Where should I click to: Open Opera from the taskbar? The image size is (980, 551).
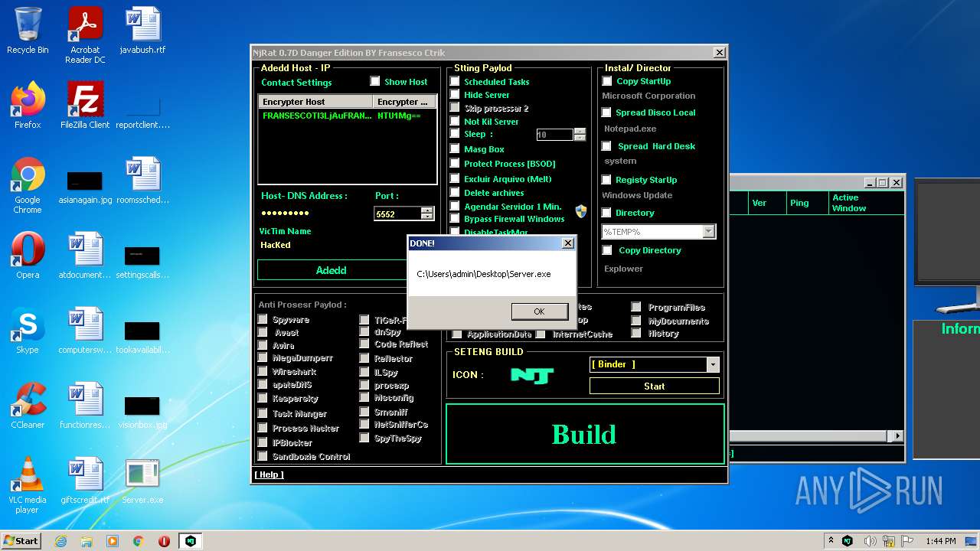tap(164, 541)
